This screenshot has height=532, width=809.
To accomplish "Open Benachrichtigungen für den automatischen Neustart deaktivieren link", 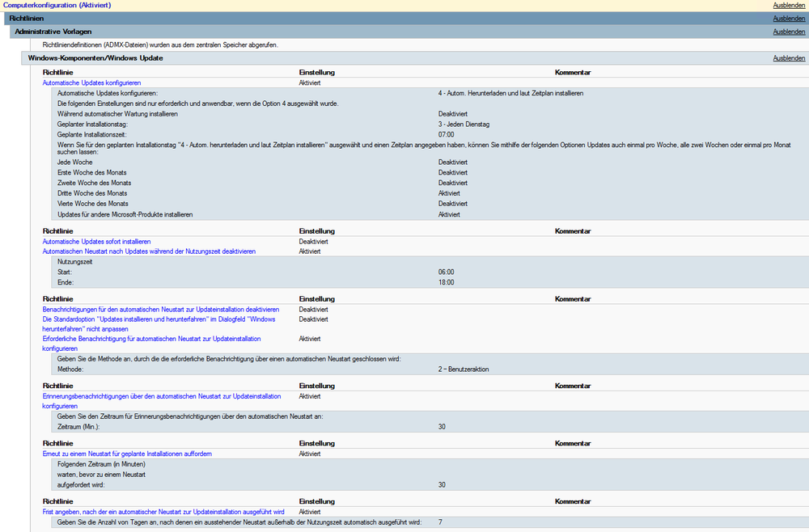I will (160, 310).
